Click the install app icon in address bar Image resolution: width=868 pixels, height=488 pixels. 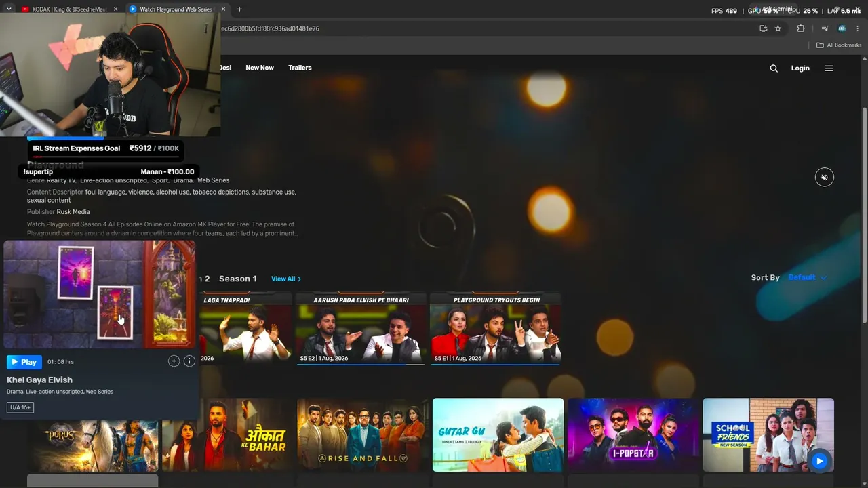(x=763, y=28)
